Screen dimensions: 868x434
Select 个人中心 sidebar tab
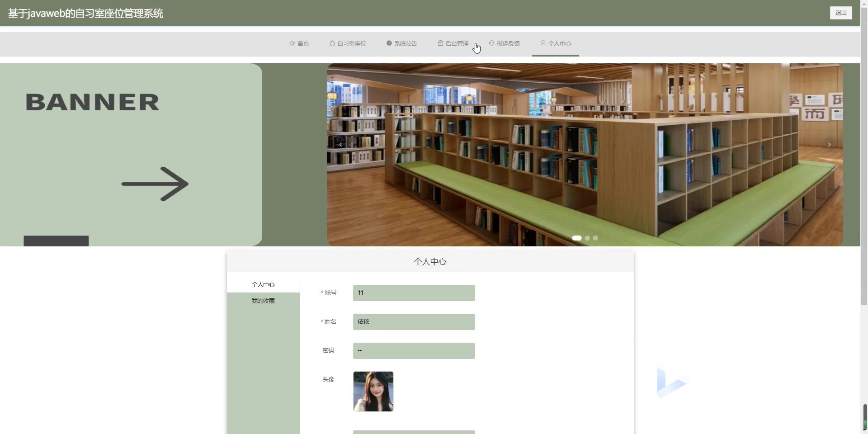pyautogui.click(x=263, y=284)
